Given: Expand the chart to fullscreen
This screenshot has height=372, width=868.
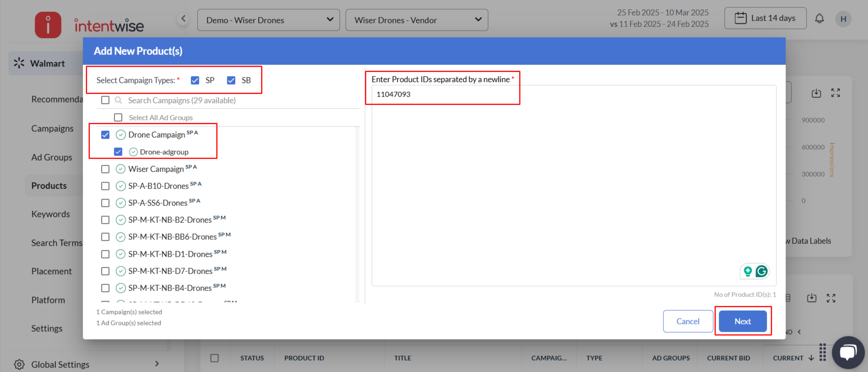Looking at the screenshot, I should pyautogui.click(x=836, y=93).
